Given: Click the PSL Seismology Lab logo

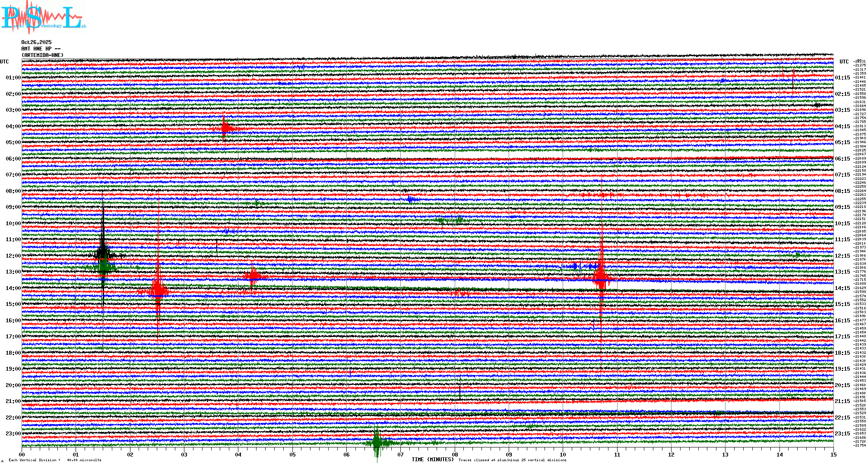Looking at the screenshot, I should pyautogui.click(x=43, y=17).
